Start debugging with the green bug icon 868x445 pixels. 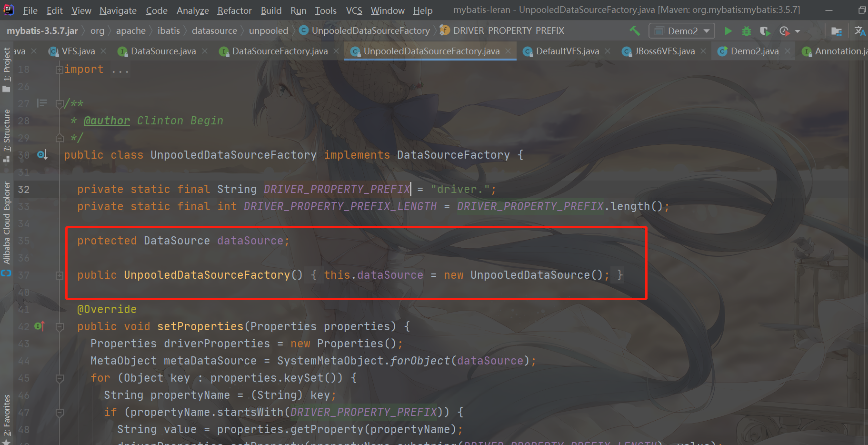[747, 31]
